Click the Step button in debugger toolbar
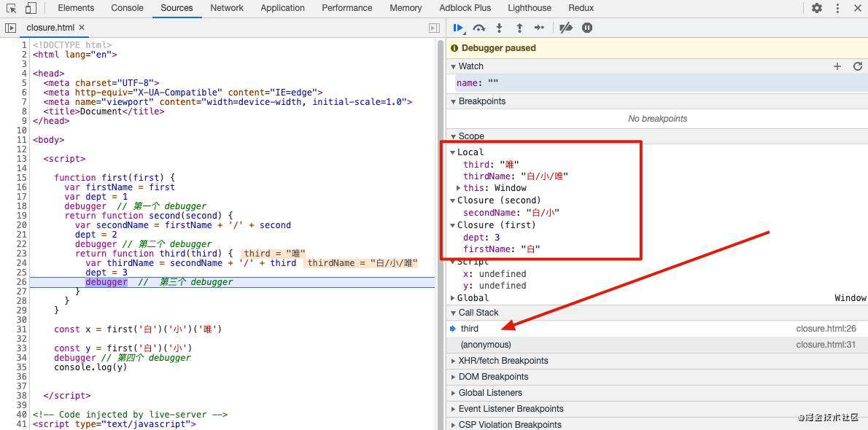This screenshot has width=868, height=430. [539, 28]
